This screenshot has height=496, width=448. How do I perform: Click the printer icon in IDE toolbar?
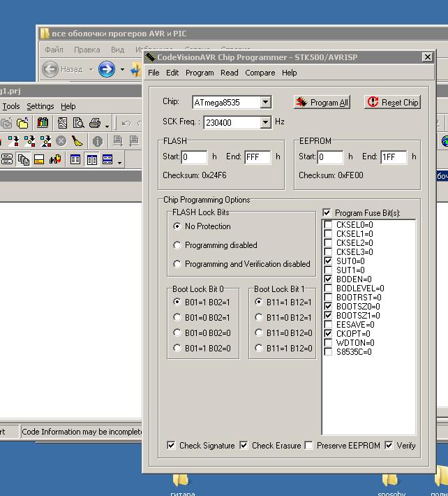[x=95, y=123]
